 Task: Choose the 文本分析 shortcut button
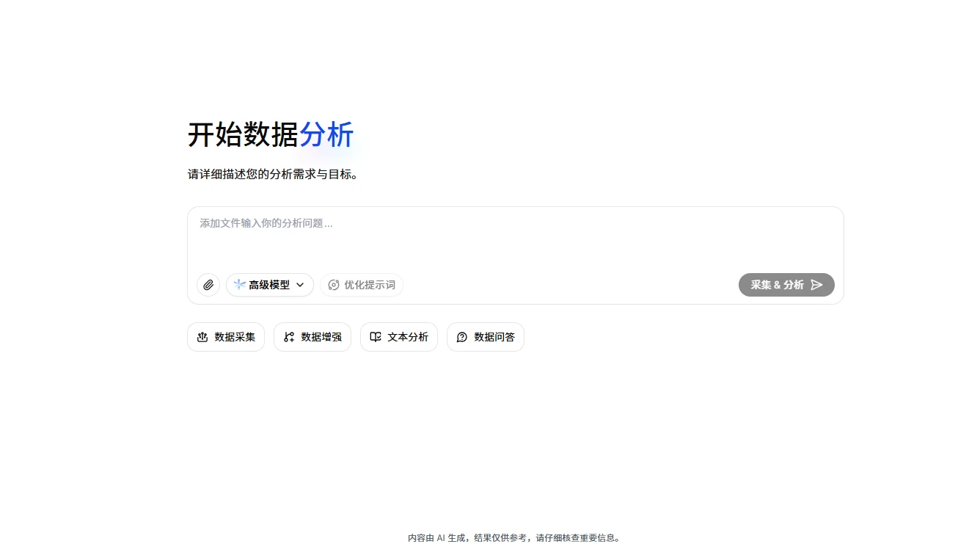(398, 337)
